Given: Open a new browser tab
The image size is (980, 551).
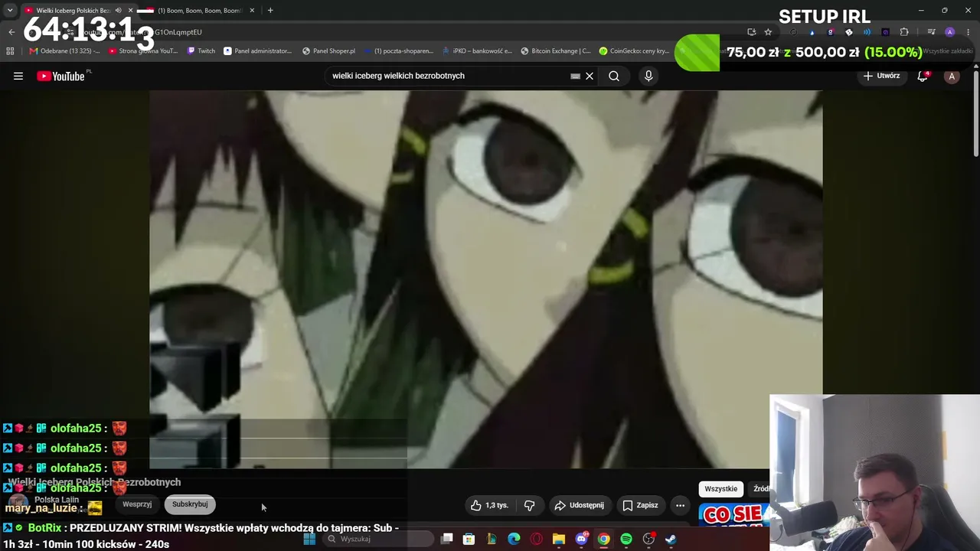Looking at the screenshot, I should (270, 11).
